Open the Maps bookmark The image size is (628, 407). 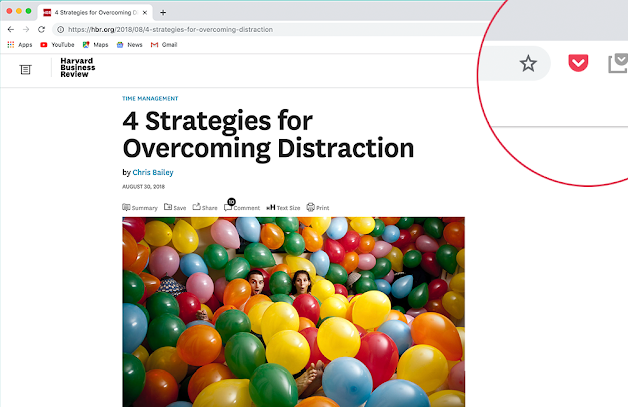tap(95, 44)
